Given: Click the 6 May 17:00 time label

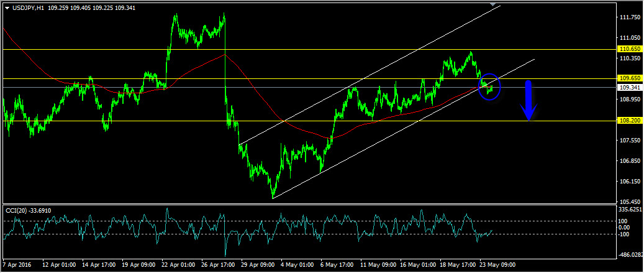Looking at the screenshot, I should 338,264.
